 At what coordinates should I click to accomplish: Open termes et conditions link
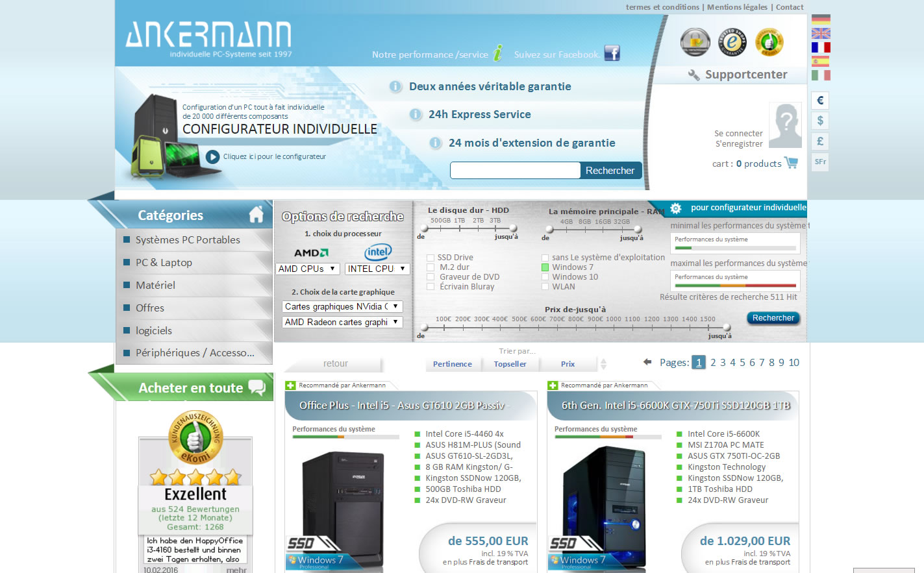tap(662, 7)
